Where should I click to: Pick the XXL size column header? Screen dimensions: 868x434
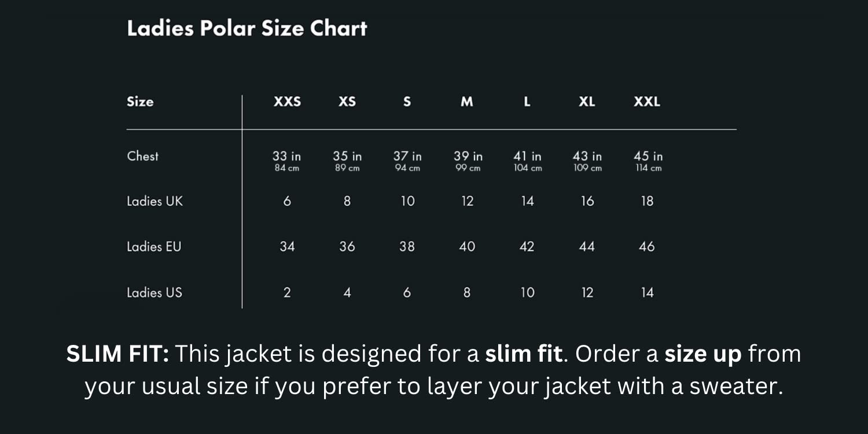[x=647, y=102]
